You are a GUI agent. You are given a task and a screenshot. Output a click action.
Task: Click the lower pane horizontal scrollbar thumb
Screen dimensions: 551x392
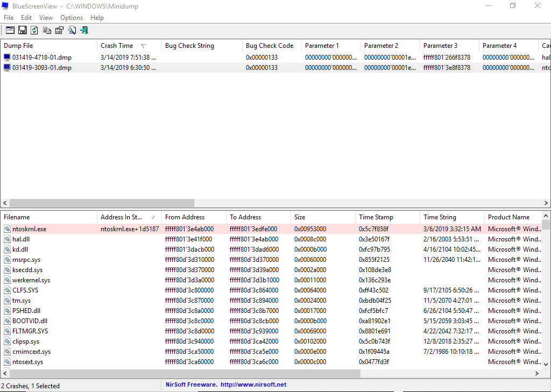pos(185,373)
